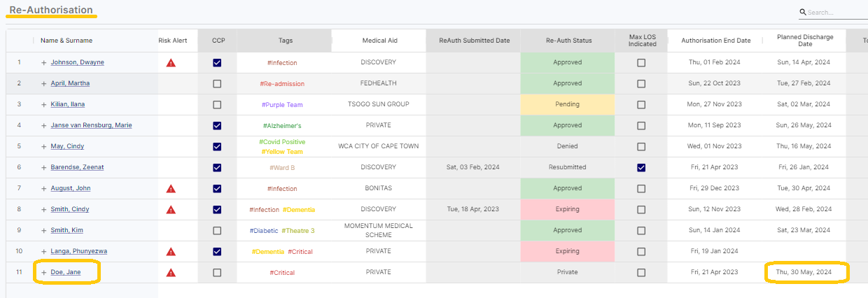Click risk alert icon for Johnson, Dwayne
This screenshot has height=298, width=868.
(171, 63)
